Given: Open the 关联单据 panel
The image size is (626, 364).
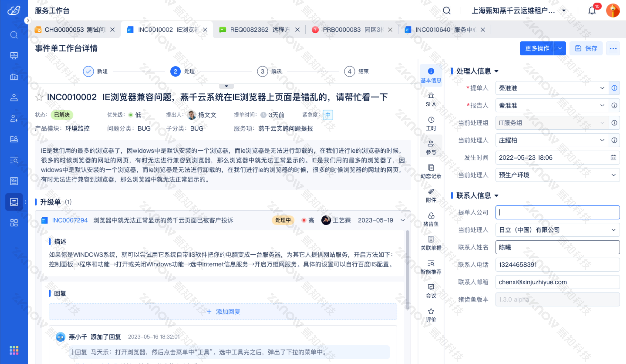Looking at the screenshot, I should (431, 243).
